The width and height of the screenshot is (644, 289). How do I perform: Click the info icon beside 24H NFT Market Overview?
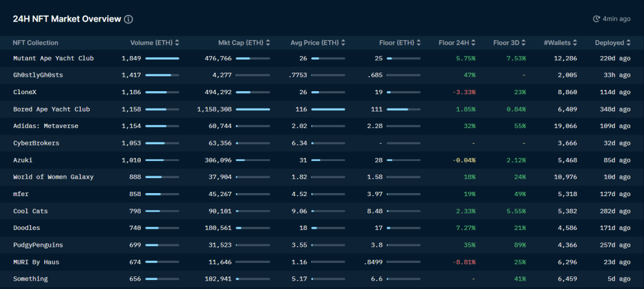pos(129,19)
